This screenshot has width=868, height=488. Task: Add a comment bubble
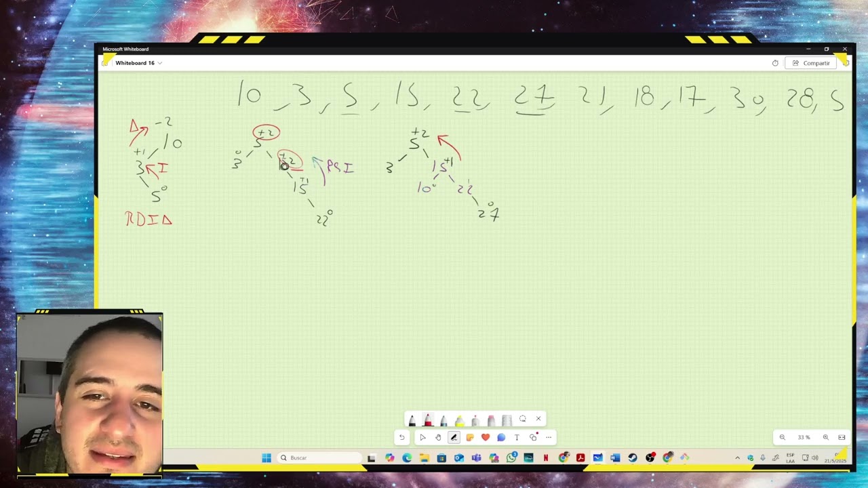pos(501,437)
